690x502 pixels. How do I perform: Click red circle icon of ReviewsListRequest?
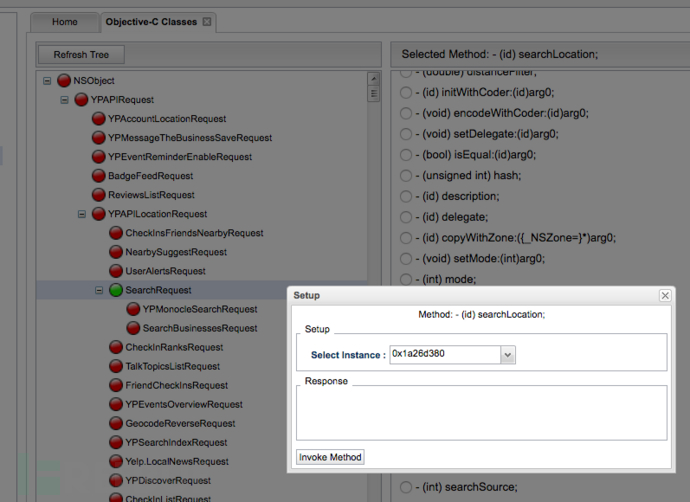pos(99,194)
